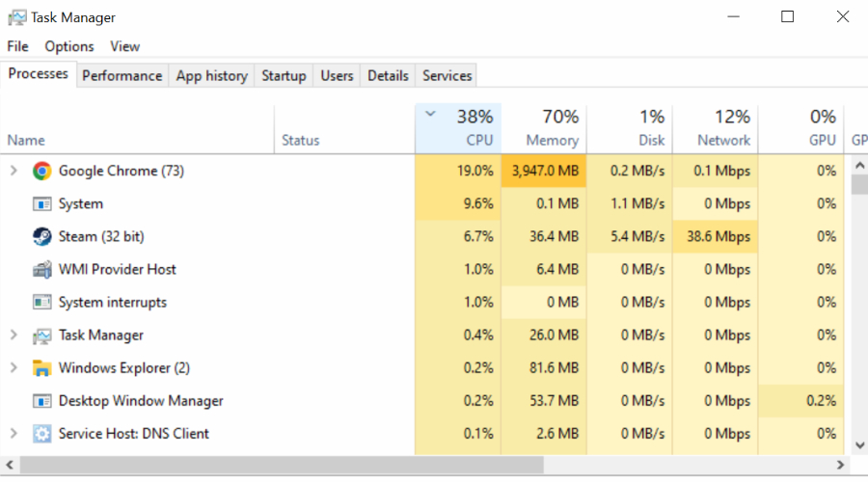This screenshot has height=482, width=868.
Task: Switch to the App history tab
Action: point(211,76)
